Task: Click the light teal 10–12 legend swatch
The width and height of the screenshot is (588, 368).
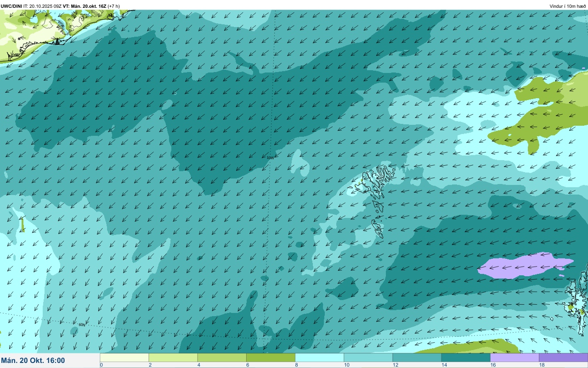Action: 368,357
